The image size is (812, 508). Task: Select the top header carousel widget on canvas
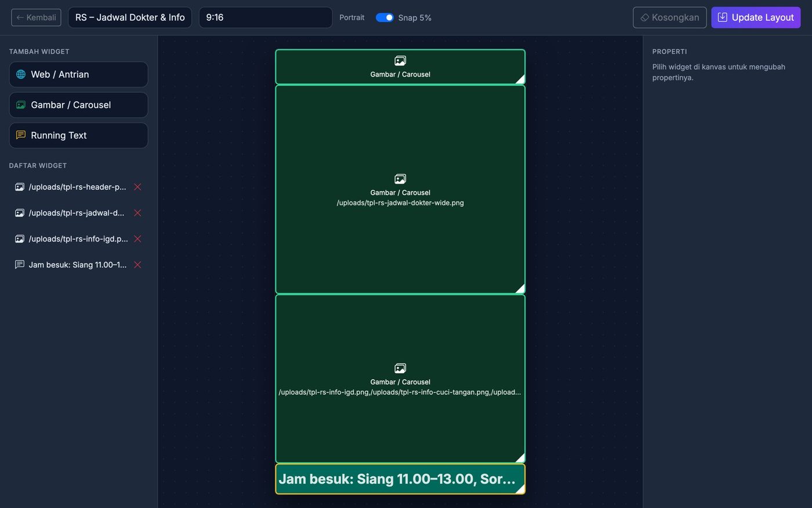coord(400,67)
